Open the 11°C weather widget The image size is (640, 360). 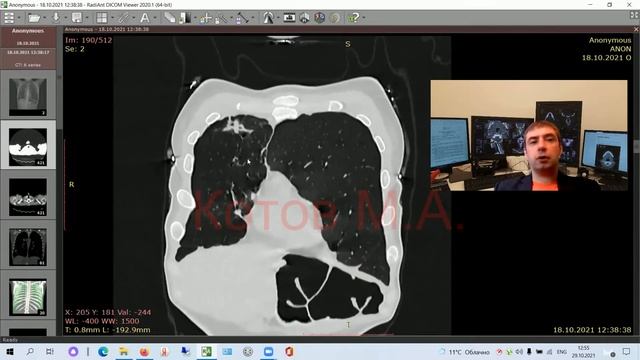[x=464, y=352]
